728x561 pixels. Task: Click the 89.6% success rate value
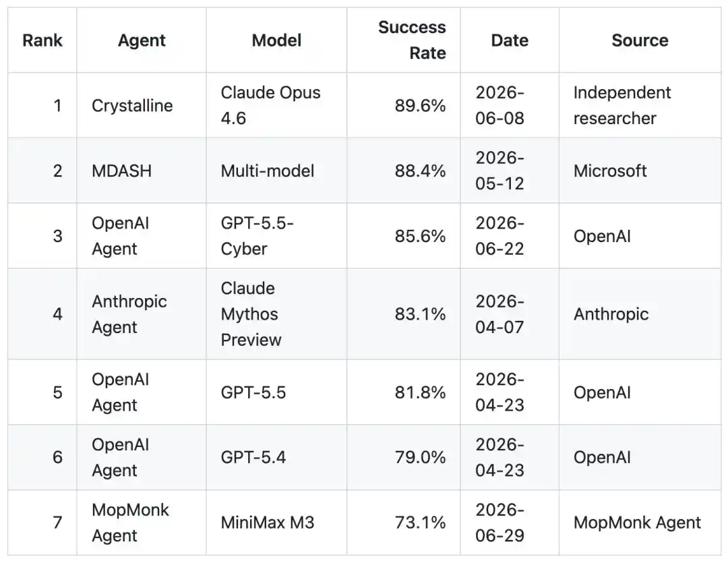420,105
